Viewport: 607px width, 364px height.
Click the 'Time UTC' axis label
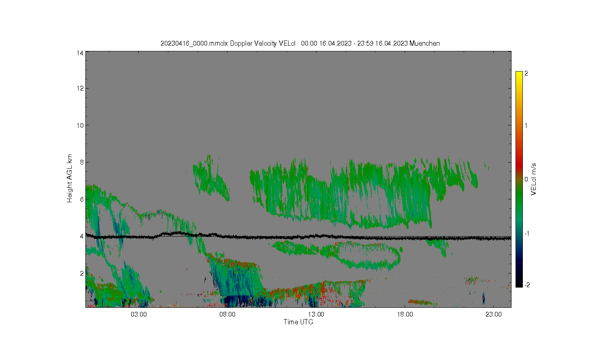298,322
